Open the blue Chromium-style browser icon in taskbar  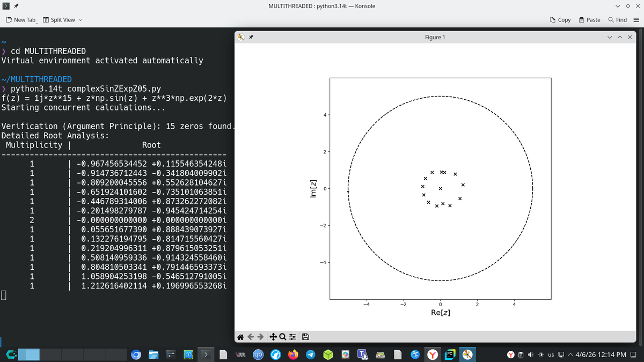coord(136,354)
